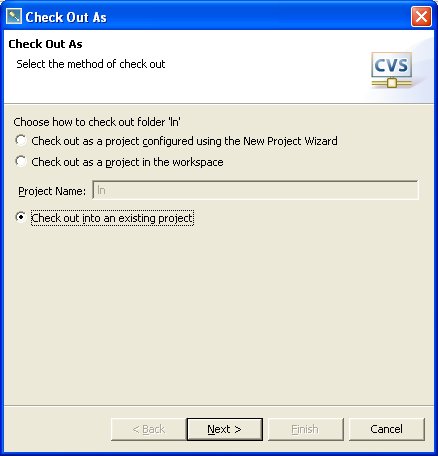
Task: Click the CVS banner icon
Action: pos(392,70)
